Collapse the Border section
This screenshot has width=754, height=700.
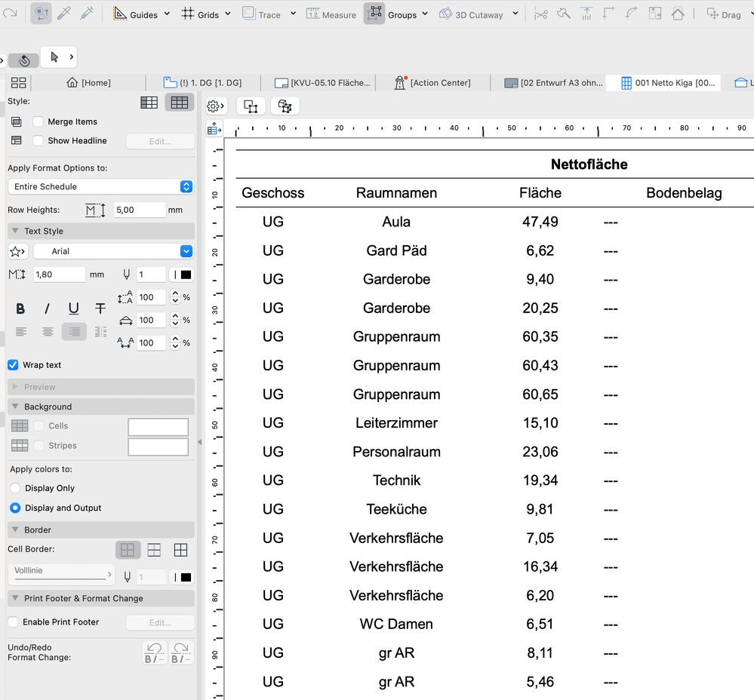[x=101, y=530]
